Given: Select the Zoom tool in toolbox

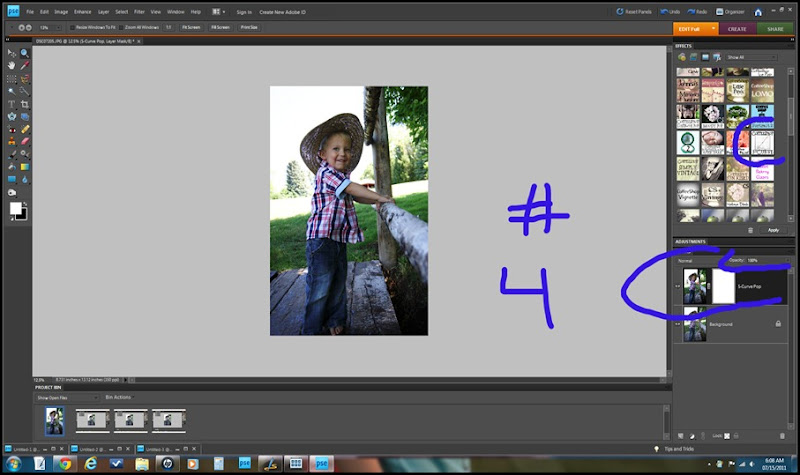Looking at the screenshot, I should coord(24,52).
